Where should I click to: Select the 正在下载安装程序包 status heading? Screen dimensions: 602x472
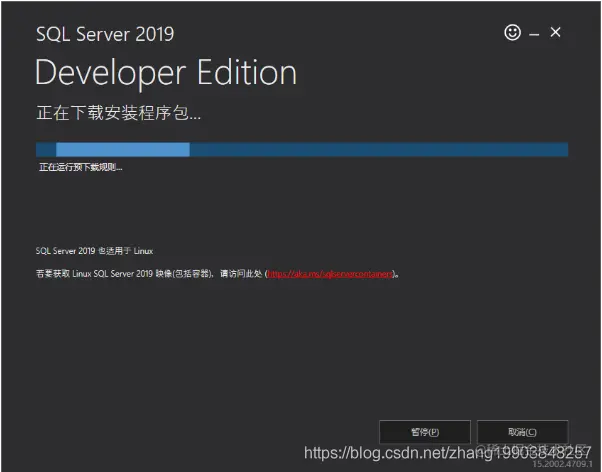click(118, 113)
